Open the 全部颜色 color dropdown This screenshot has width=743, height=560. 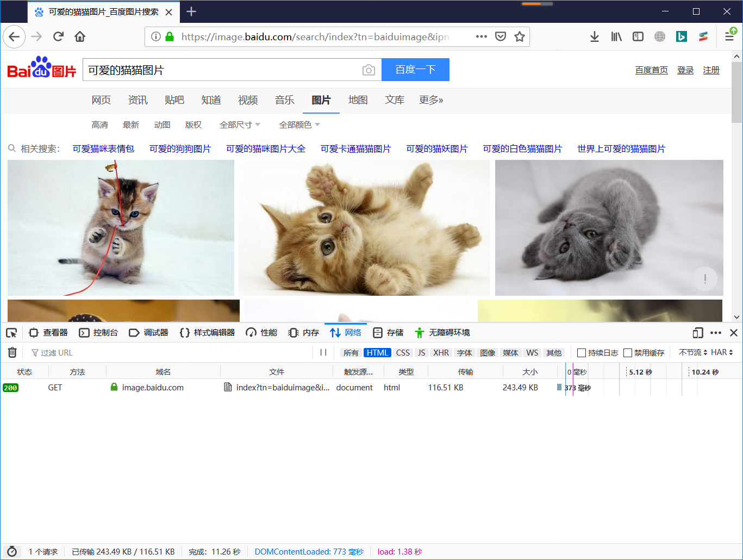[x=299, y=125]
